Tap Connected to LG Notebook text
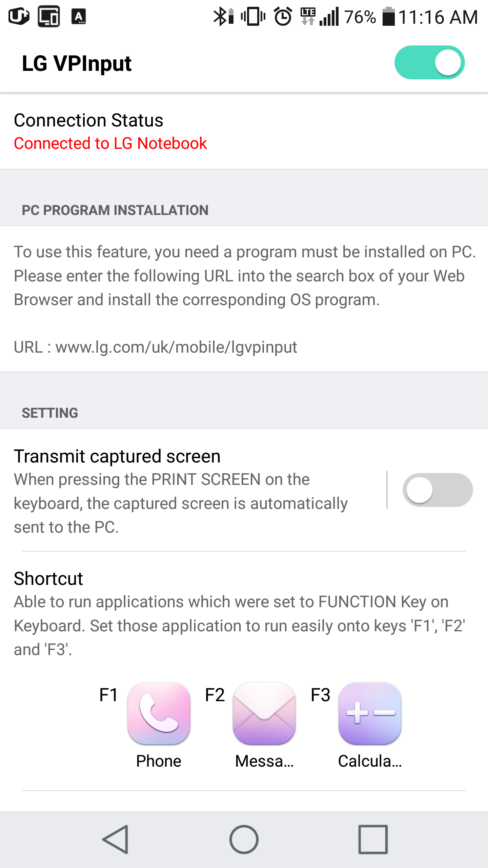The image size is (488, 868). [110, 143]
